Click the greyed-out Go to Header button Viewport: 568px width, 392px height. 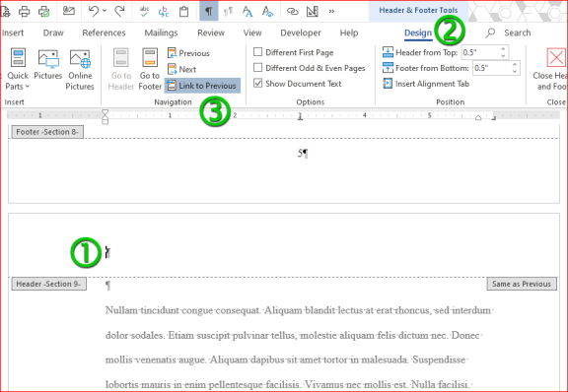[121, 70]
